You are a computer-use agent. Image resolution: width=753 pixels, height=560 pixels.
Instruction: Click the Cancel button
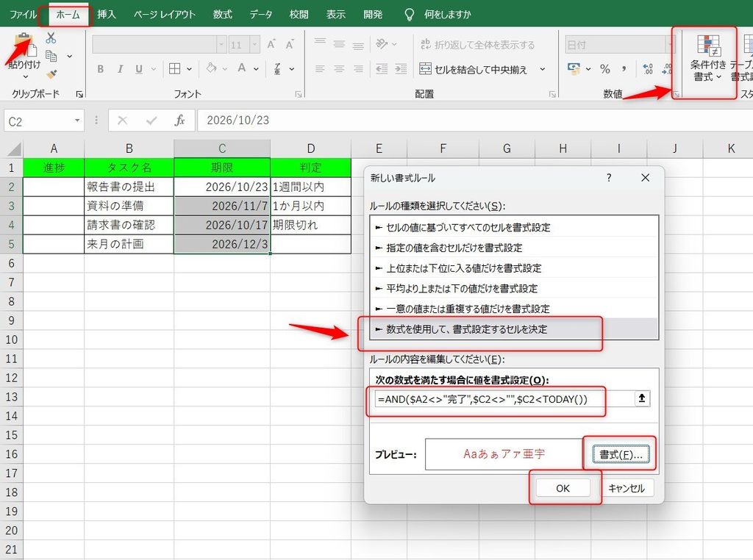pyautogui.click(x=627, y=488)
